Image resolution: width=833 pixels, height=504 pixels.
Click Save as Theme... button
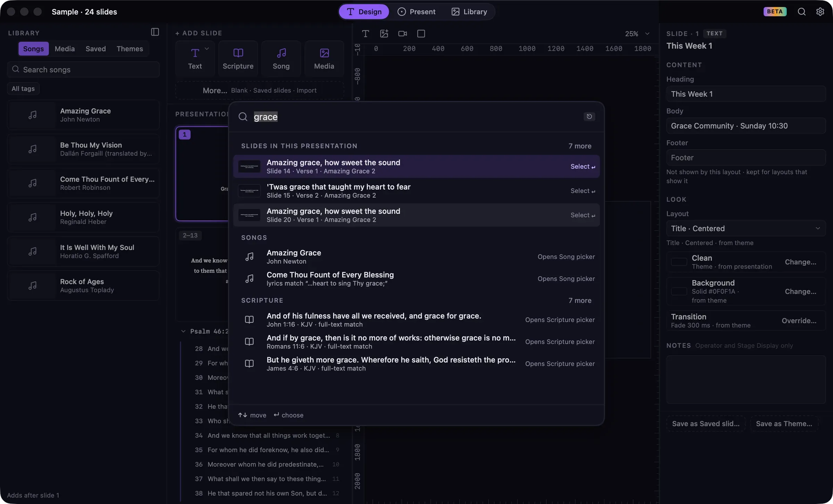[x=784, y=423]
